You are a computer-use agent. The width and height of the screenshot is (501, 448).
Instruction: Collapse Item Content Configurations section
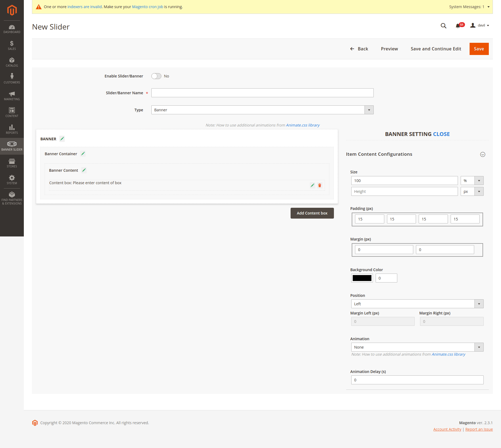483,154
